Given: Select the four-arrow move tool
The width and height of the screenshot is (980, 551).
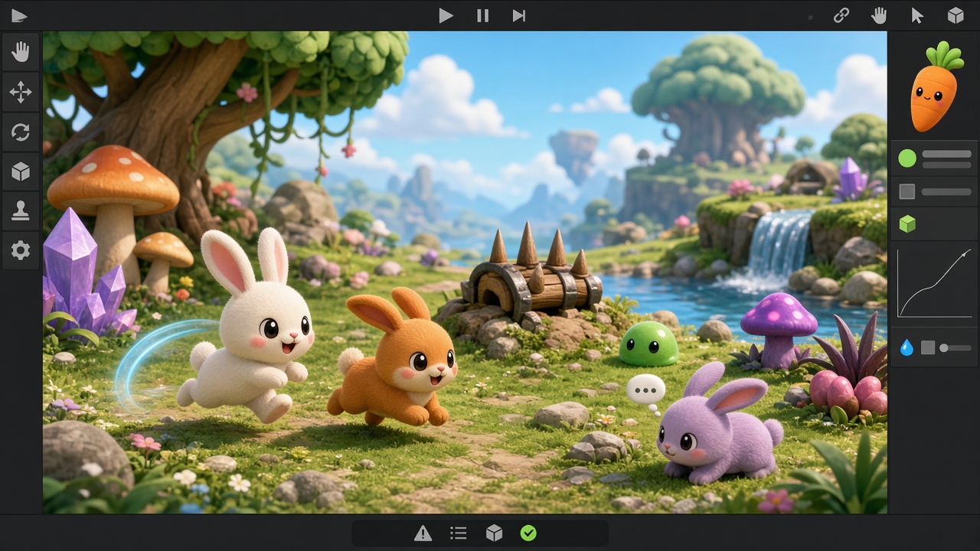Looking at the screenshot, I should coord(21,93).
